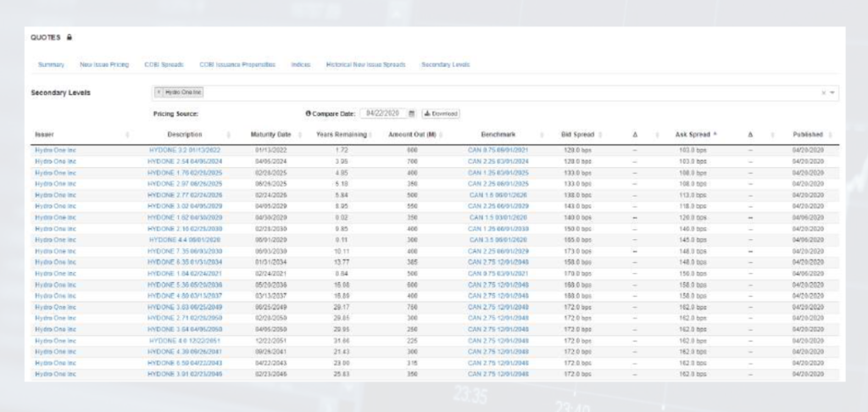
Task: Clear all selections in issuer selector
Action: click(824, 92)
